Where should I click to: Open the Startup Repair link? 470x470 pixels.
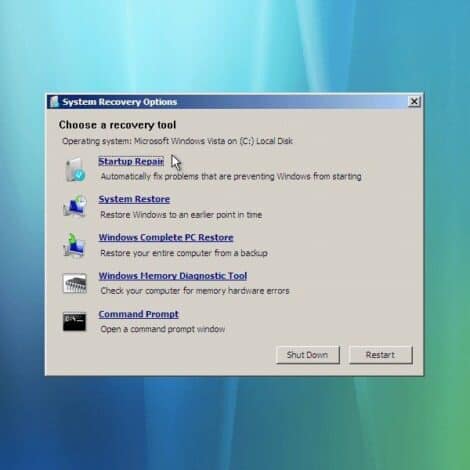[x=131, y=161]
